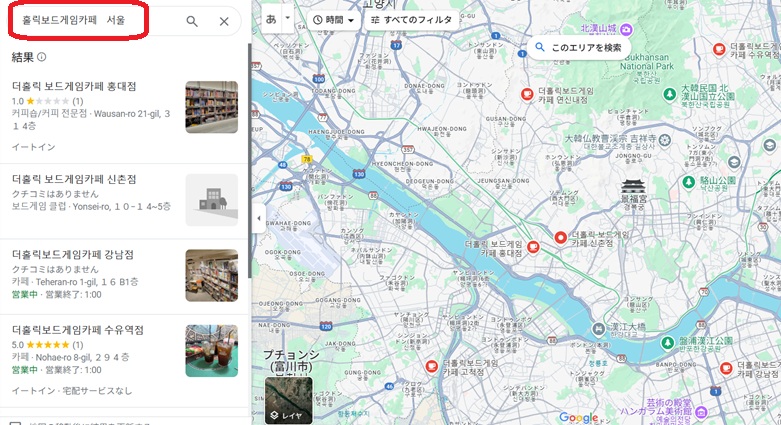Open the レイヤ layers satellite thumbnail
Screen dimensions: 781x425
[x=289, y=400]
